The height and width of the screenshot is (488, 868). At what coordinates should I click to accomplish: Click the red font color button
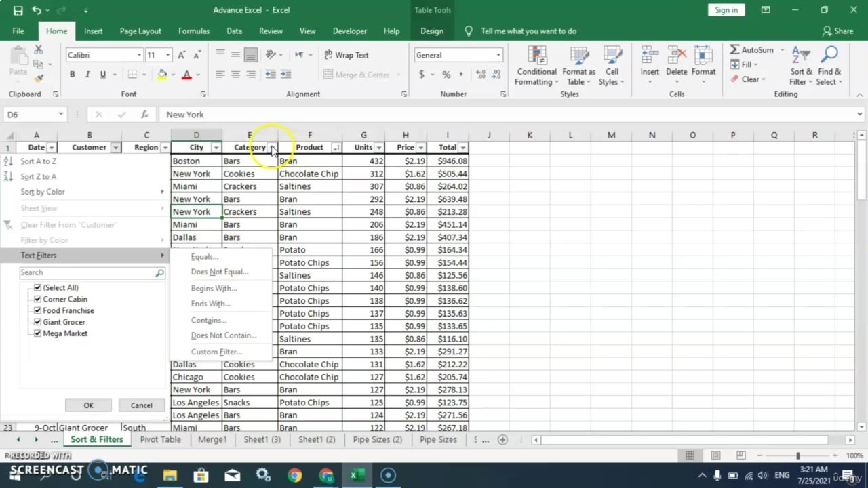[x=186, y=75]
